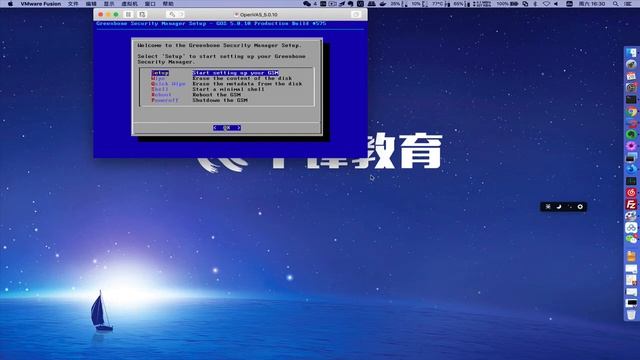
Task: Click the moon icon in floating toolbar
Action: coord(559,207)
